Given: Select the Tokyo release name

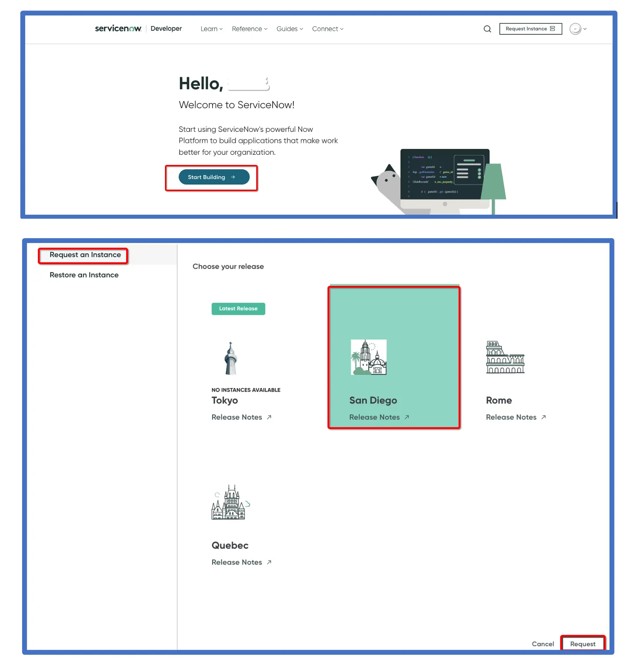Looking at the screenshot, I should 224,400.
